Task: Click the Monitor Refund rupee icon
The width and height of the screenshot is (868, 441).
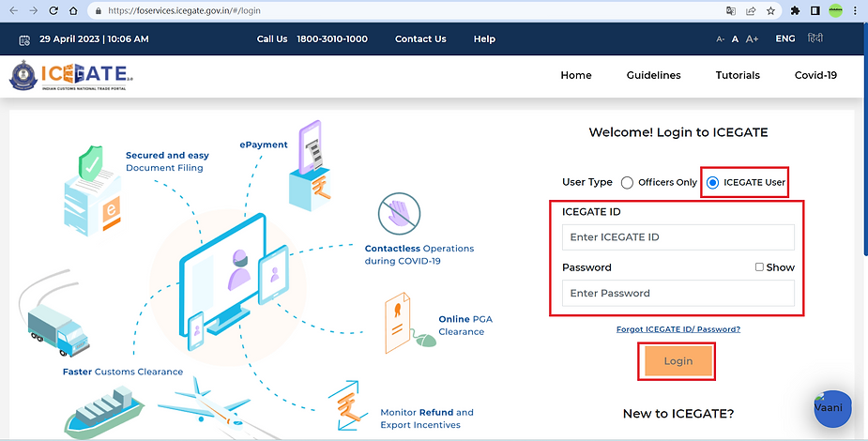Action: point(347,405)
